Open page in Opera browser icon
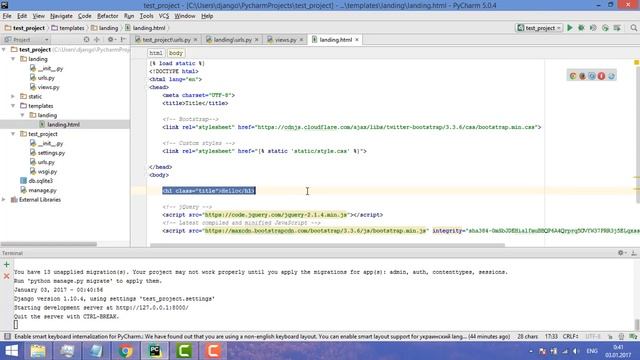The height and width of the screenshot is (360, 640). [601, 76]
